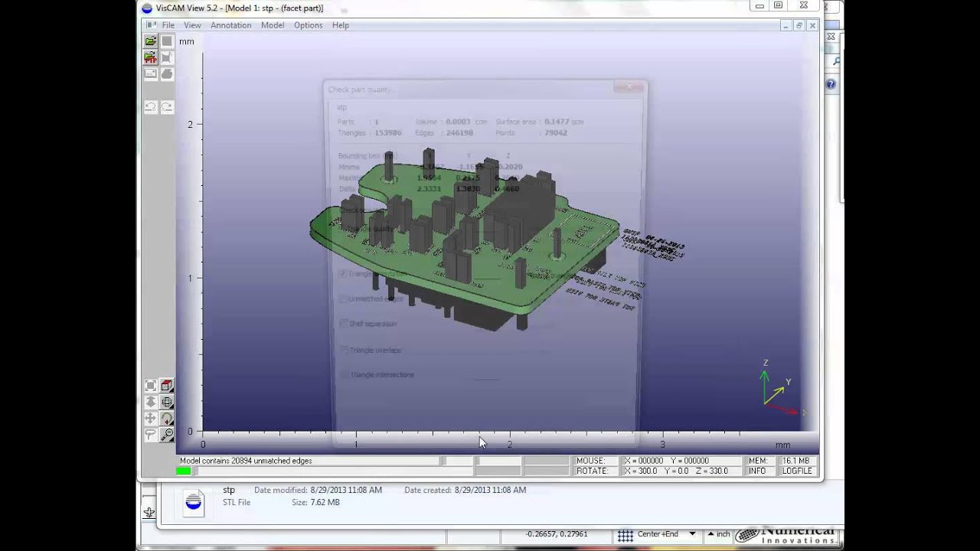Image resolution: width=980 pixels, height=551 pixels.
Task: Click the zoom out magnifier icon
Action: [x=167, y=435]
